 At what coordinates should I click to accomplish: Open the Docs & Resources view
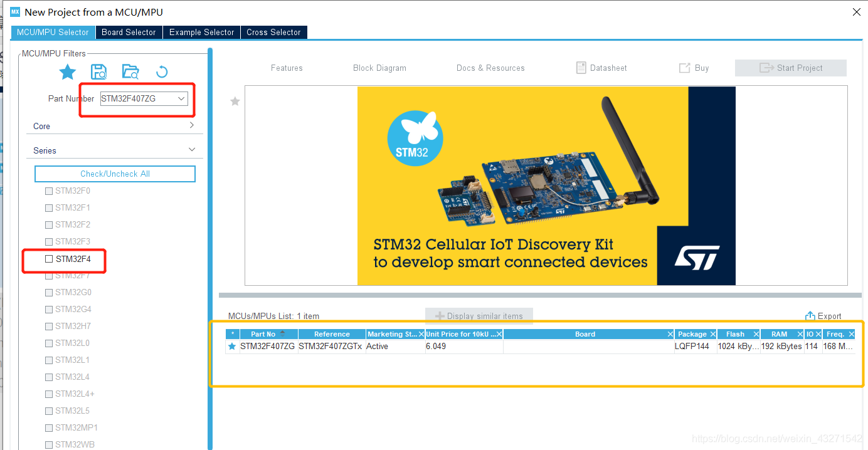(490, 68)
